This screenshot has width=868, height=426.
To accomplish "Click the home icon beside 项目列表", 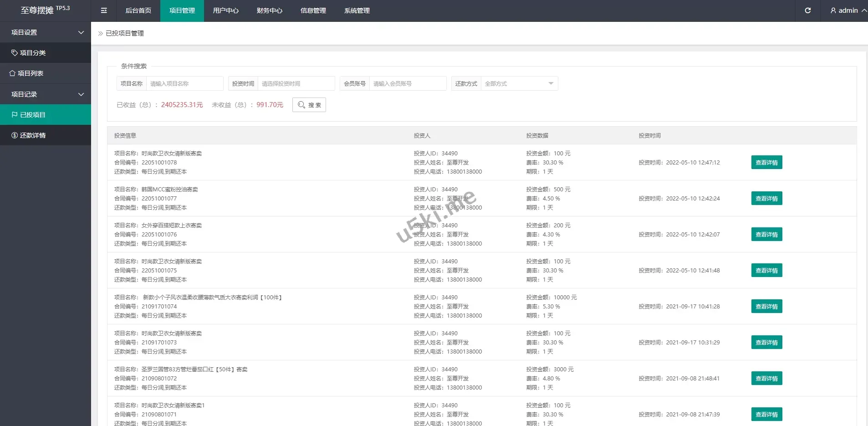I will (12, 73).
